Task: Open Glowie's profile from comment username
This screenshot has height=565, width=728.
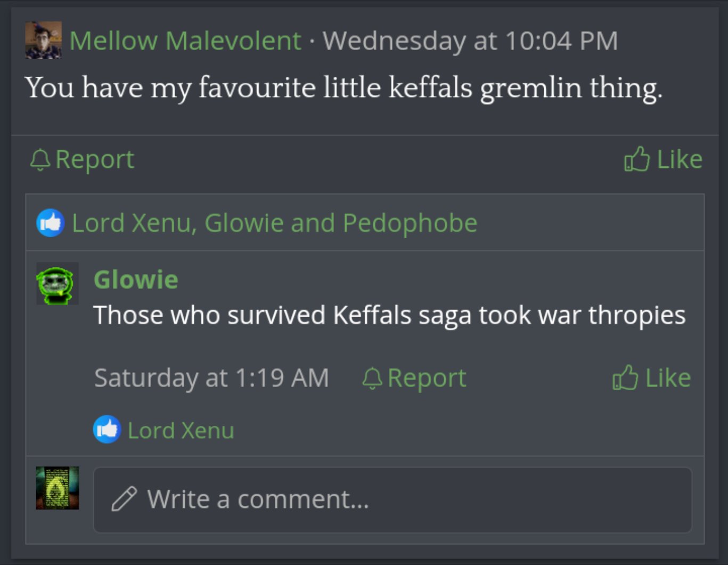Action: click(x=136, y=280)
